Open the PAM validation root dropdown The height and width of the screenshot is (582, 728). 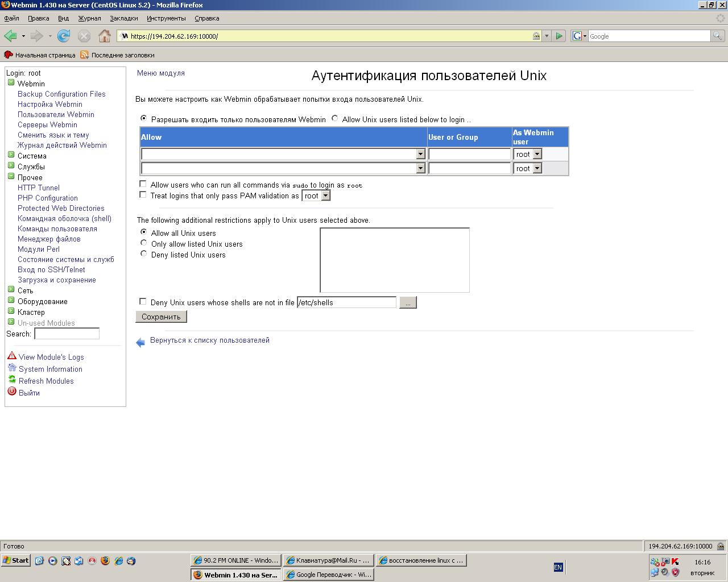coord(316,196)
